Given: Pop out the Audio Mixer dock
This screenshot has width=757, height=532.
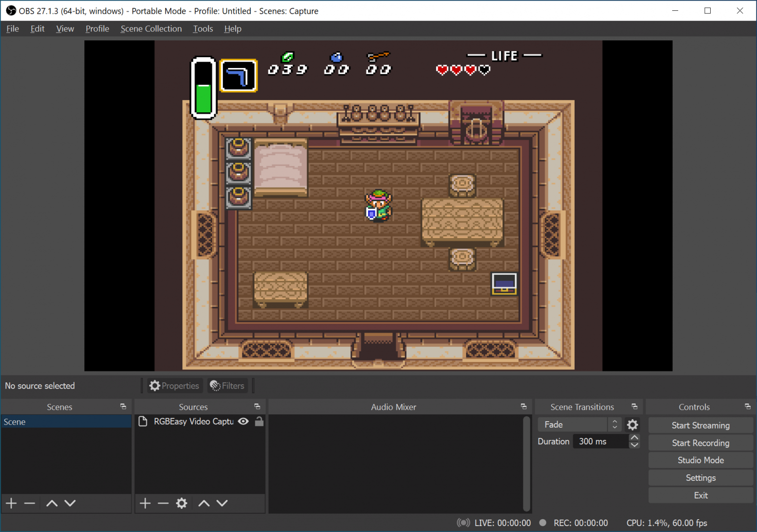Looking at the screenshot, I should 523,406.
